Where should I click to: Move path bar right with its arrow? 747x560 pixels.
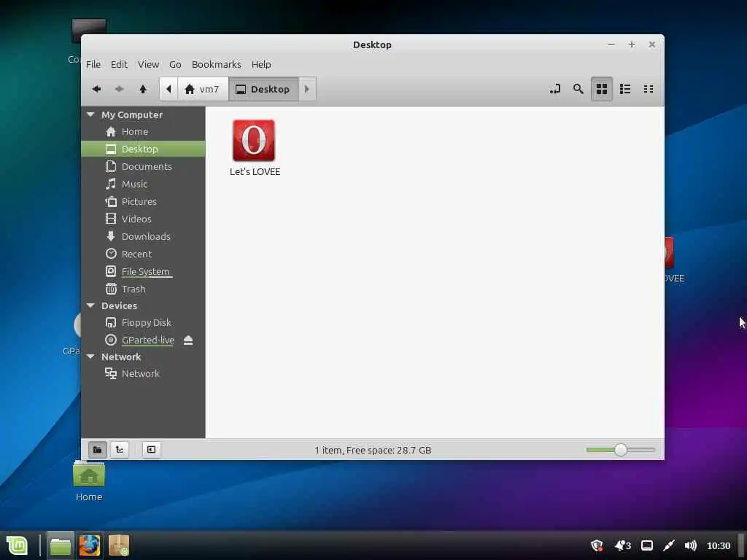tap(307, 89)
